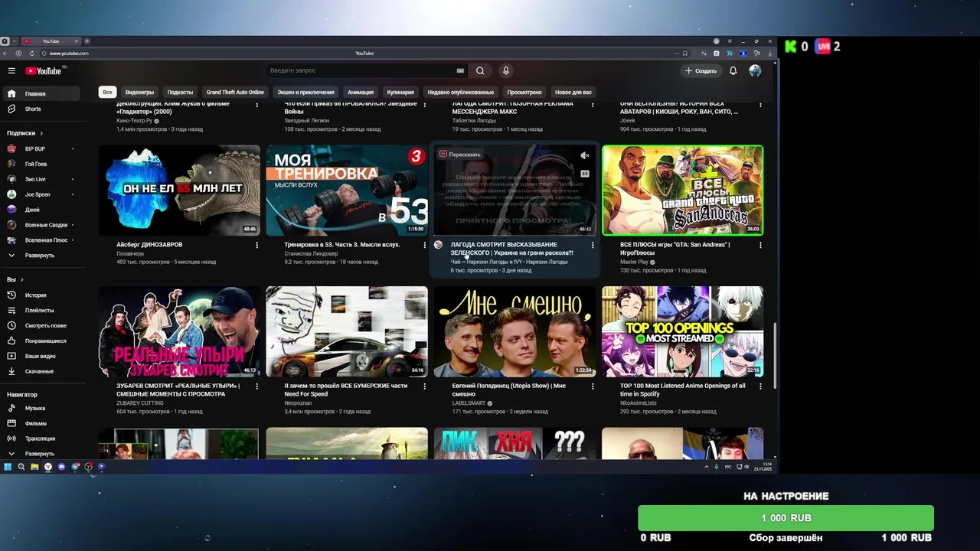Open the Гой Гоев subscription channel
Screen dimensions: 980x551
point(40,164)
